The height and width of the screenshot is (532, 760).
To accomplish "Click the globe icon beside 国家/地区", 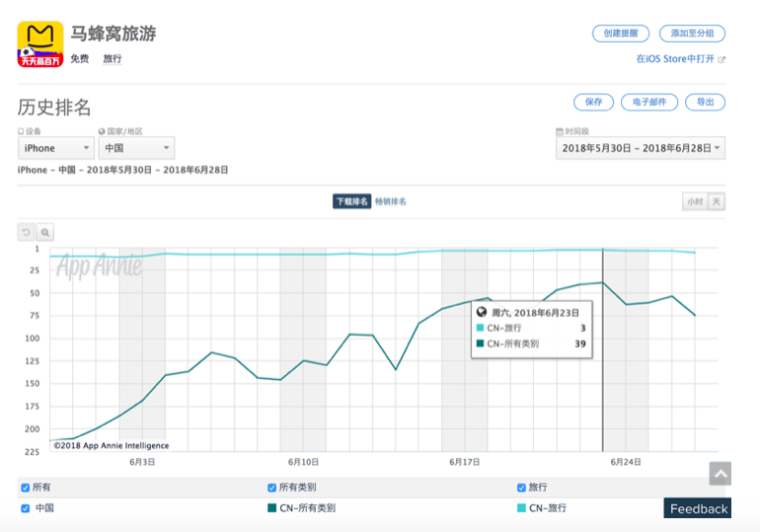I will (x=102, y=131).
